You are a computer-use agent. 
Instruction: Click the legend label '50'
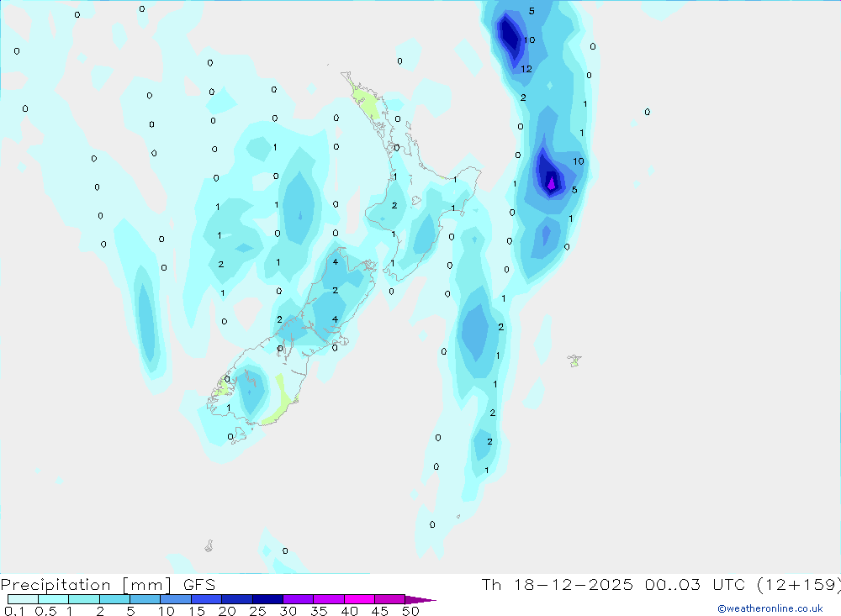coord(410,611)
